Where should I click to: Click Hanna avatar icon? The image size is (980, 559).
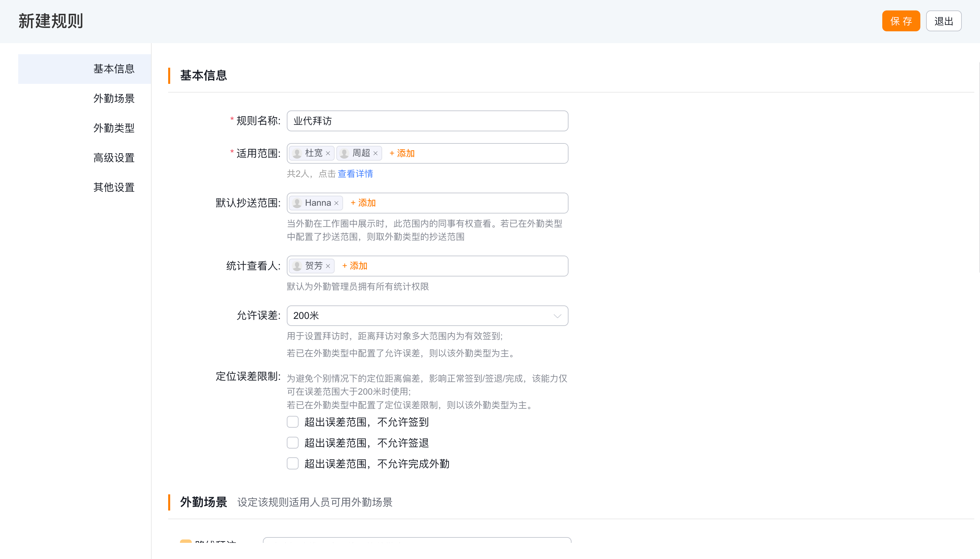pos(297,203)
